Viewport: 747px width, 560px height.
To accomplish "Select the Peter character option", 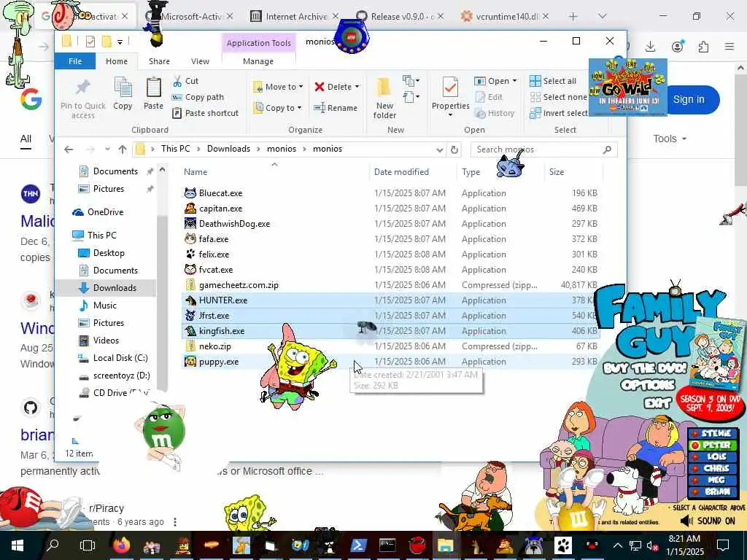I will click(x=712, y=446).
